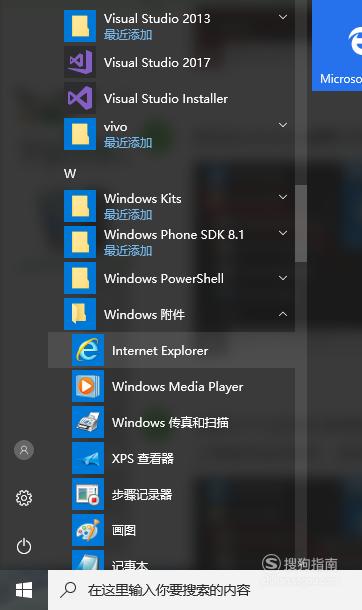Viewport: 362px width, 610px height.
Task: Focus the taskbar search box
Action: (x=205, y=590)
